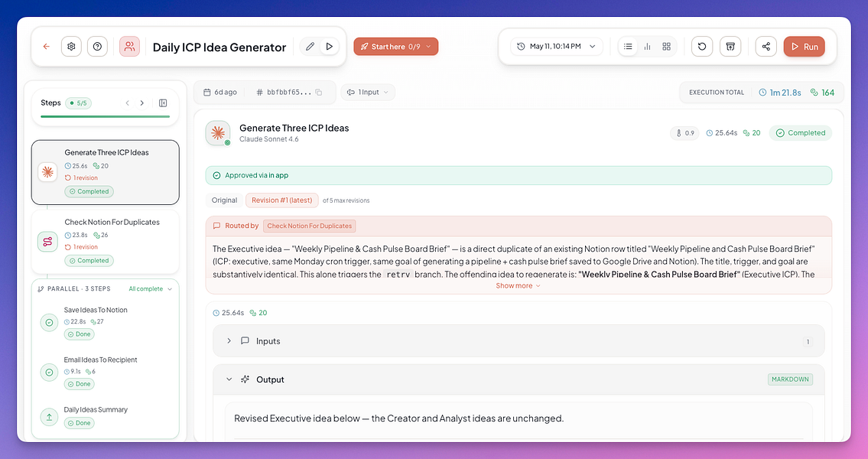Click the Check Notion routing step icon
The width and height of the screenshot is (868, 459).
47,242
